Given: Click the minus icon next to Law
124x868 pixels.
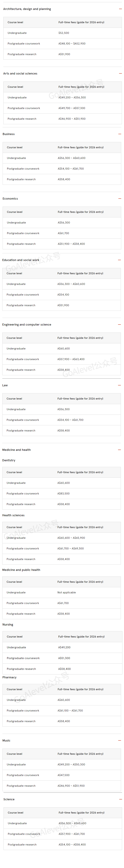Looking at the screenshot, I should (x=119, y=385).
